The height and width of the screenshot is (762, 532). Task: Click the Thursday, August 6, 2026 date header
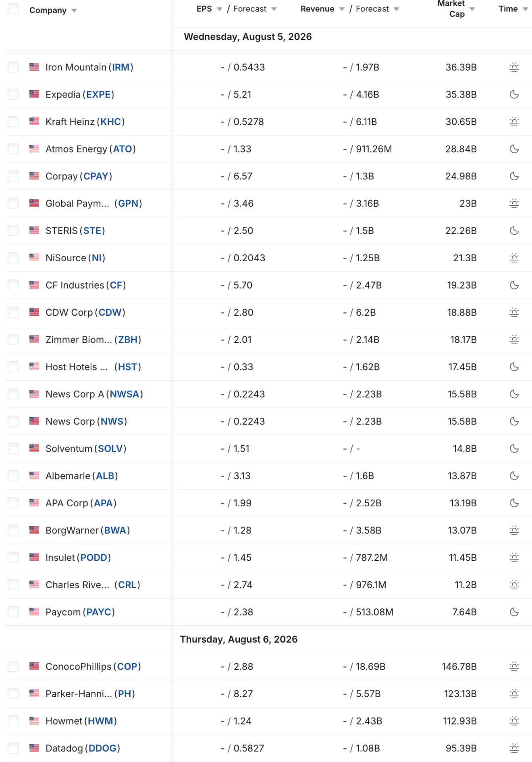coord(239,639)
